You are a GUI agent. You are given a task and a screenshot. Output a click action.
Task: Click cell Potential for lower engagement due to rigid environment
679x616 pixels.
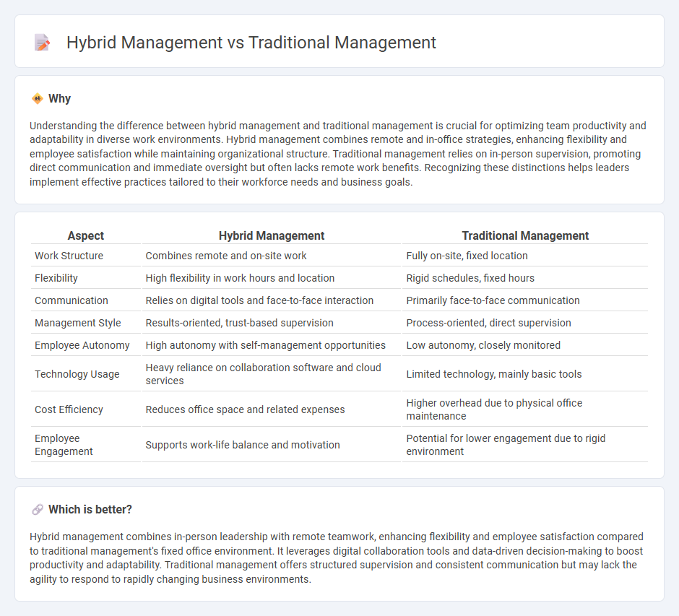[x=525, y=445]
